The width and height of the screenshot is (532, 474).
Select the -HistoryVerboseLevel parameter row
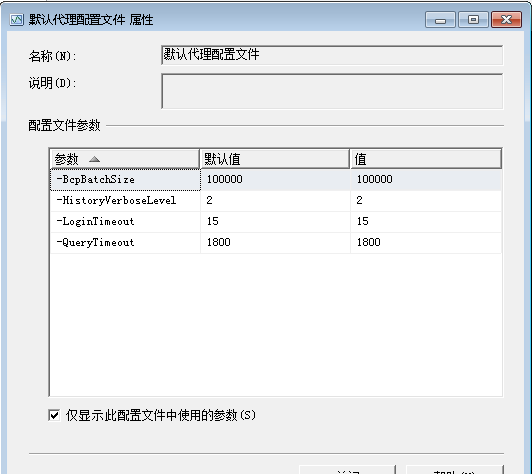276,201
